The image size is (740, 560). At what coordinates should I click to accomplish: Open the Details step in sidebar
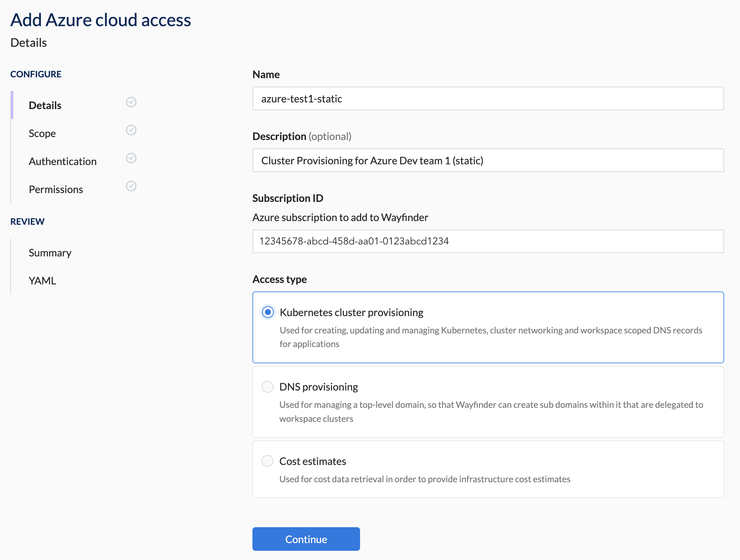click(45, 105)
